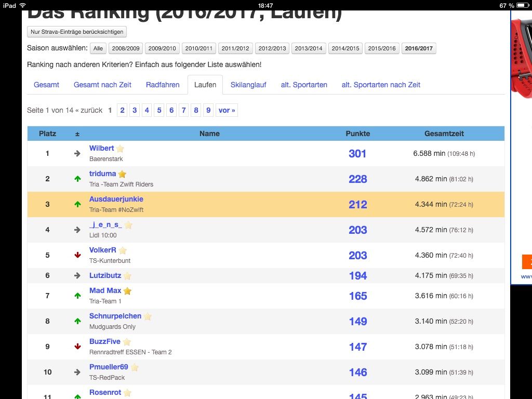Screen dimensions: 532x399
Task: Click the Punkte column header
Action: pos(357,134)
